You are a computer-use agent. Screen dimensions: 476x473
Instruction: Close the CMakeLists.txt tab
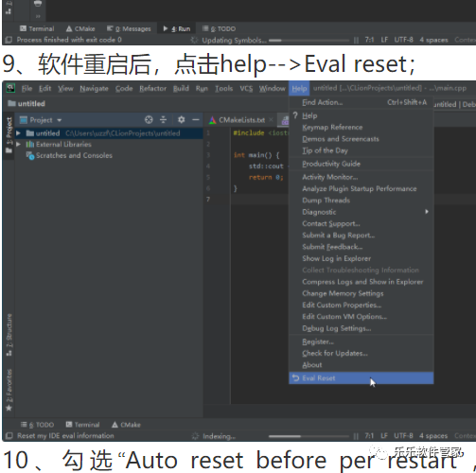[x=271, y=120]
